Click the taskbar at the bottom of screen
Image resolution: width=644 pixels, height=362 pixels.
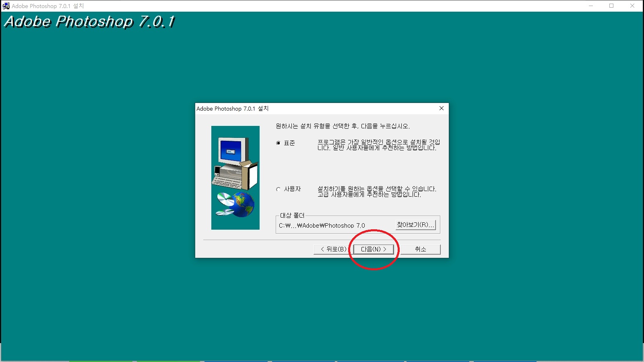pyautogui.click(x=322, y=360)
